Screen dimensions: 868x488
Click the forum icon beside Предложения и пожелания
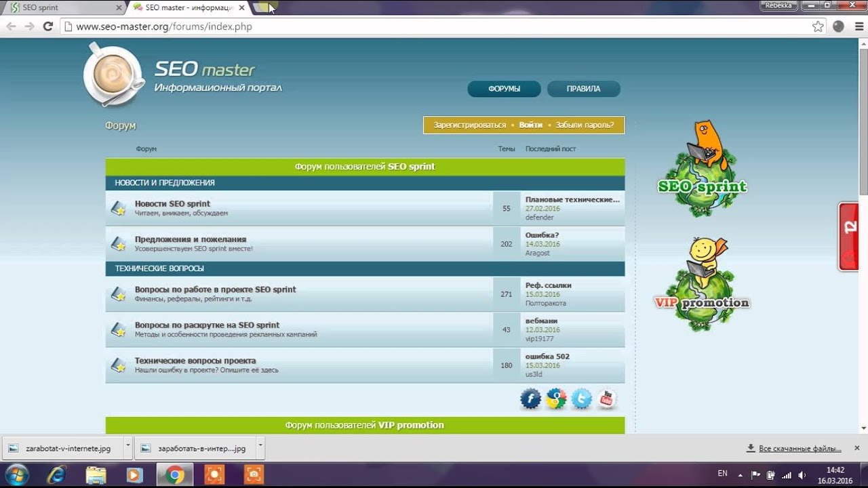tap(119, 244)
